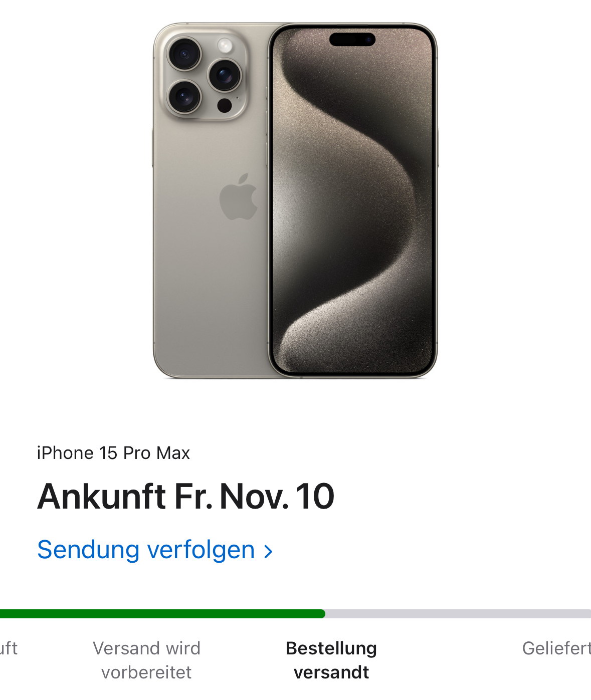The width and height of the screenshot is (591, 700).
Task: Select the partially visible first status step
Action: tap(9, 648)
